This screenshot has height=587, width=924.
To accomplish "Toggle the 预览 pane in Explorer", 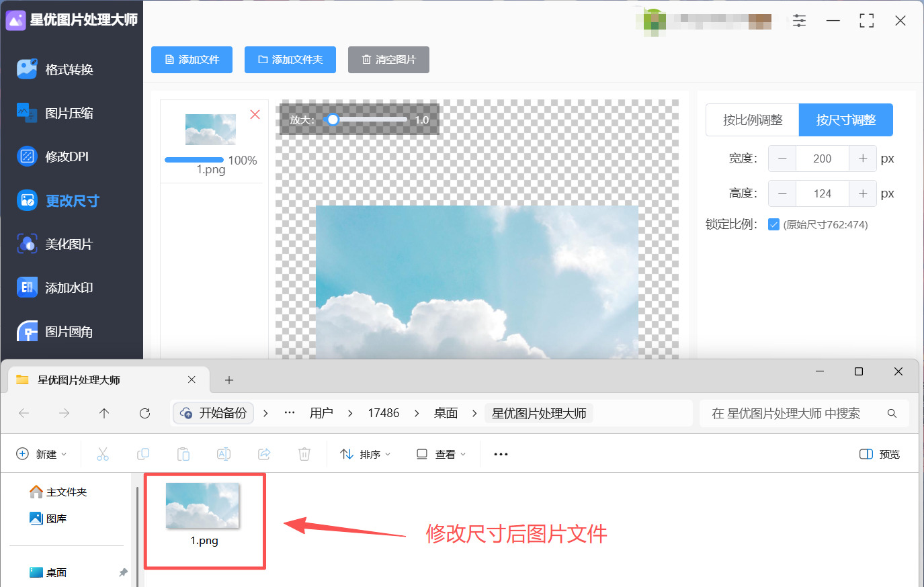I will tap(880, 454).
